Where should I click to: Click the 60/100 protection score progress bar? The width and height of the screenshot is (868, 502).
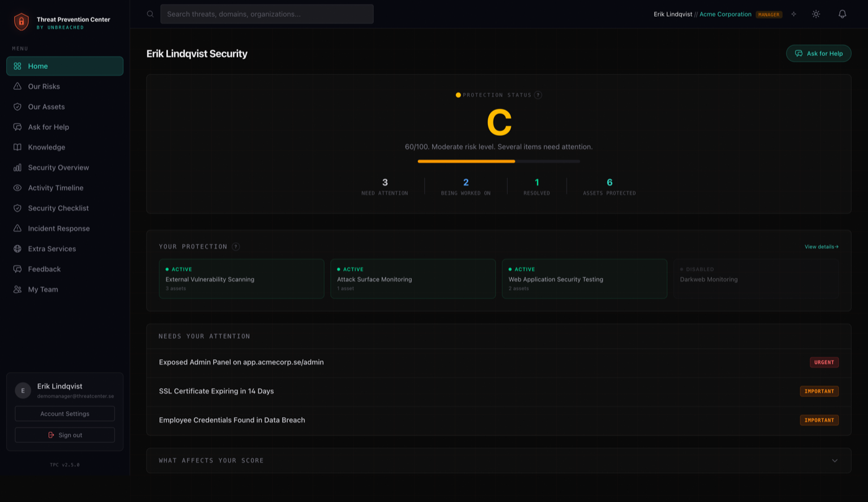[x=499, y=161]
